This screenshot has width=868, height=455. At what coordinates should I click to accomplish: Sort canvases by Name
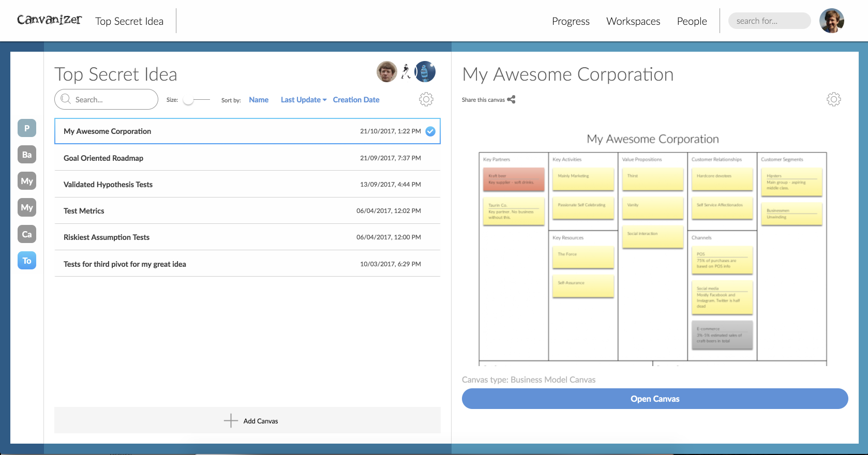pyautogui.click(x=259, y=100)
